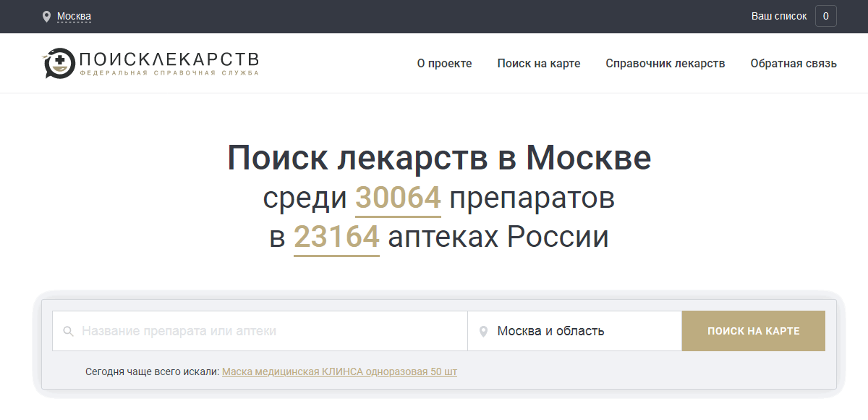Go to home via ПОИСКЛЕКАРСТВ logo text
Image resolution: width=868 pixels, height=420 pixels.
click(169, 59)
